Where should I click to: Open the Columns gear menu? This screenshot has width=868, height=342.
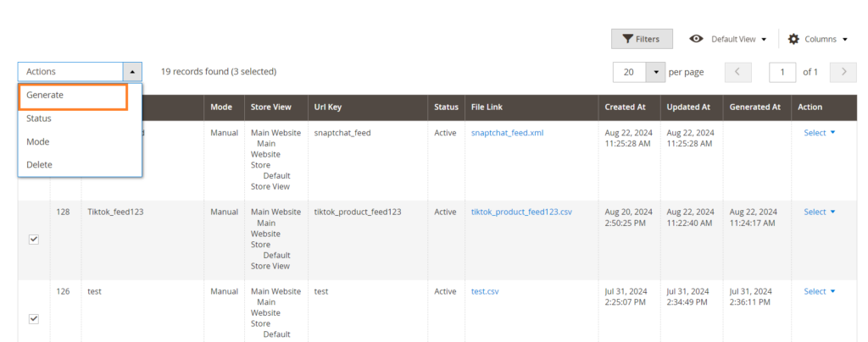pyautogui.click(x=818, y=39)
